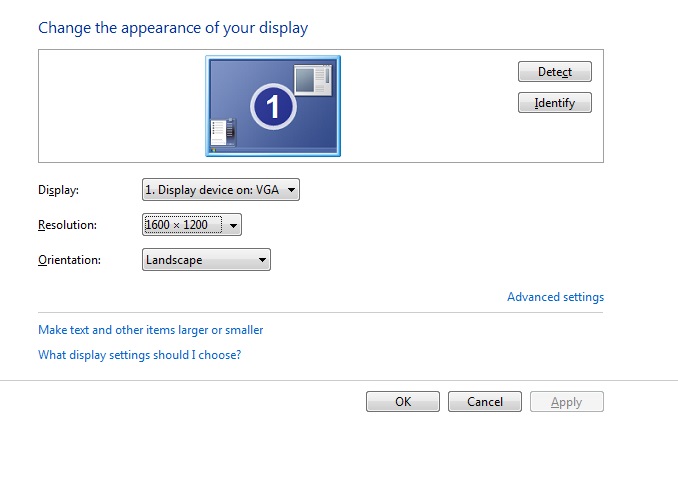Click the Cancel button
The width and height of the screenshot is (678, 493).
485,402
